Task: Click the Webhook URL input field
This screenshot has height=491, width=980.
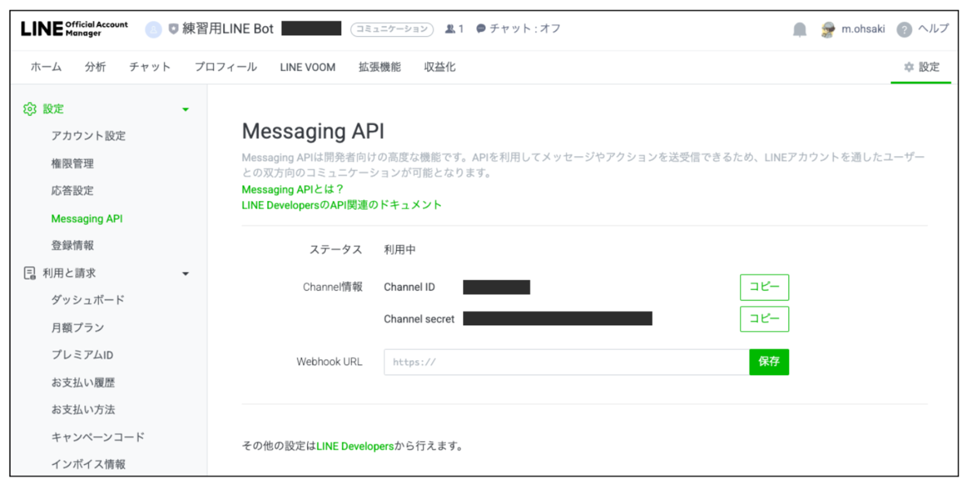Action: 567,362
